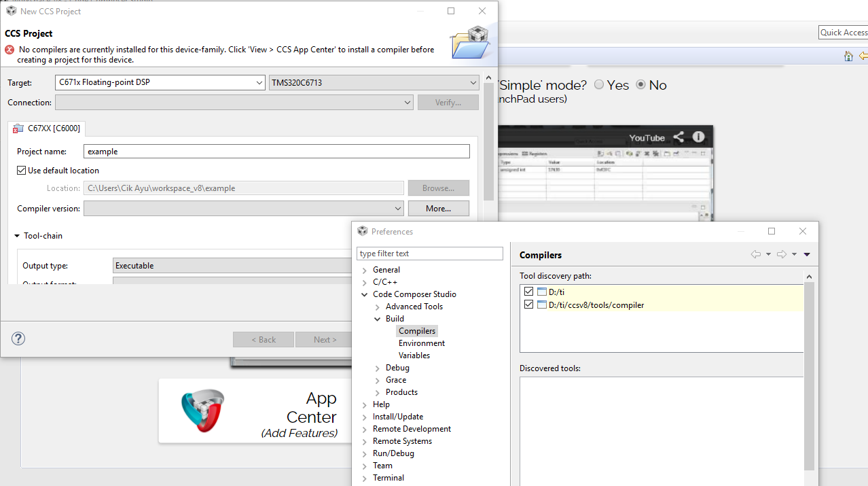Click the forward arrow in Preferences Compilers header

pyautogui.click(x=782, y=254)
